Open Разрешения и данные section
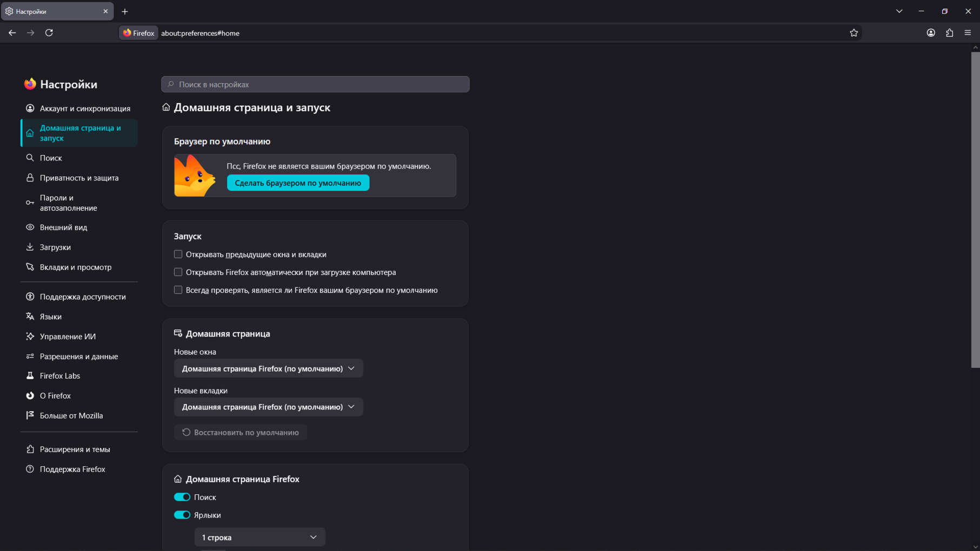This screenshot has height=551, width=980. coord(79,357)
